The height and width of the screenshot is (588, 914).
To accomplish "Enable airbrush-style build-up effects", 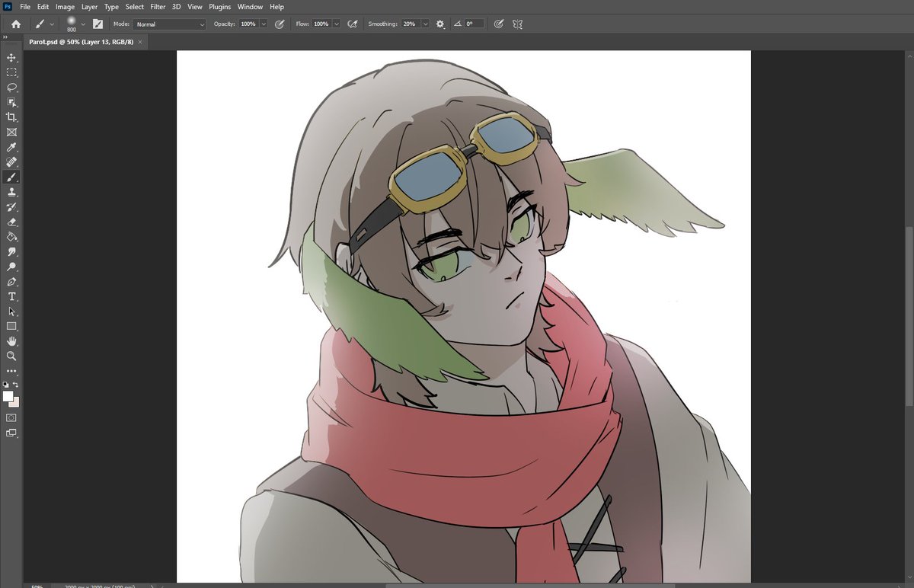I will click(353, 24).
